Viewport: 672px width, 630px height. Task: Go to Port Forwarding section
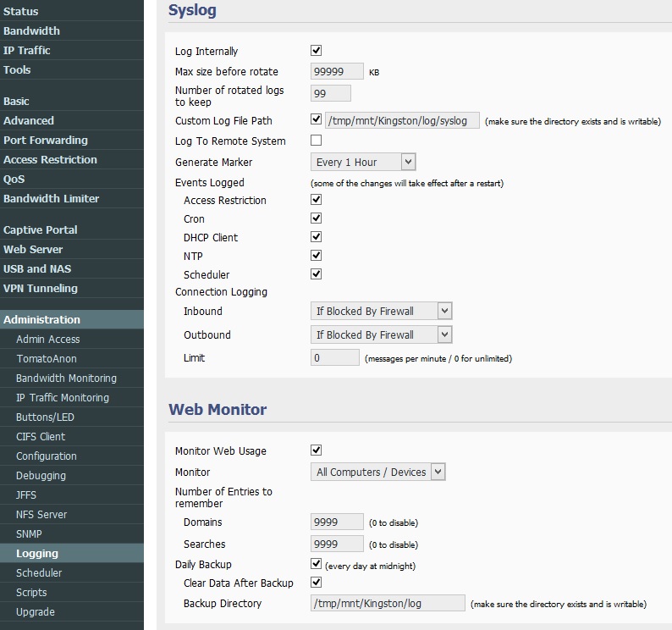pyautogui.click(x=72, y=141)
